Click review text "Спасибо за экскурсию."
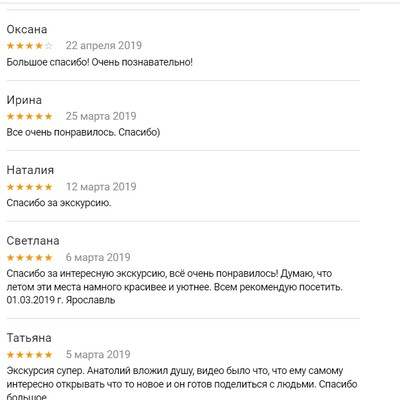The image size is (400, 400). pyautogui.click(x=59, y=203)
